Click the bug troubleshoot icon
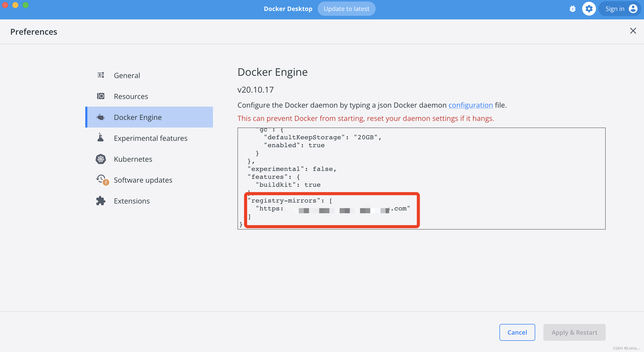 coord(573,9)
